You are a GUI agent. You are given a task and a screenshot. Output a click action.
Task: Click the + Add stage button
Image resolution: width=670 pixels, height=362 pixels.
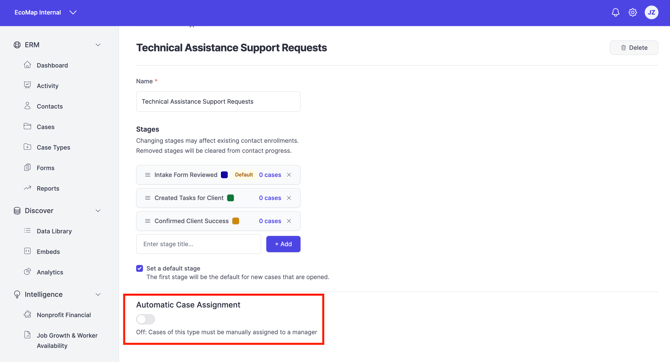click(283, 244)
